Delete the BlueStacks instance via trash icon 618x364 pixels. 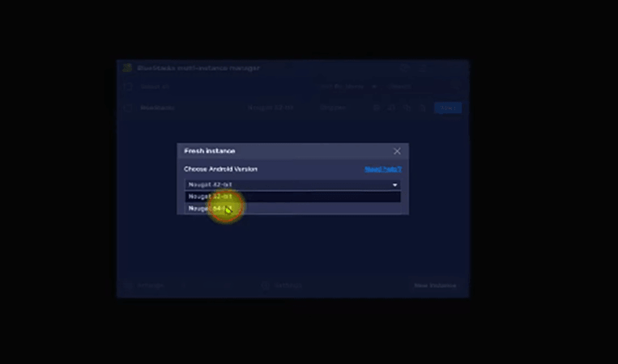point(422,108)
